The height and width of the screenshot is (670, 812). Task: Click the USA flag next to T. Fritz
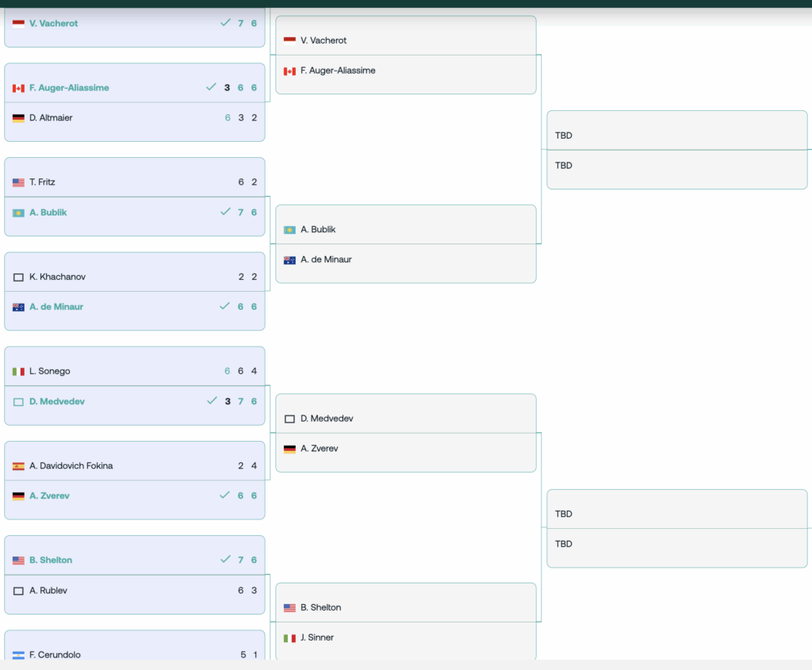18,182
